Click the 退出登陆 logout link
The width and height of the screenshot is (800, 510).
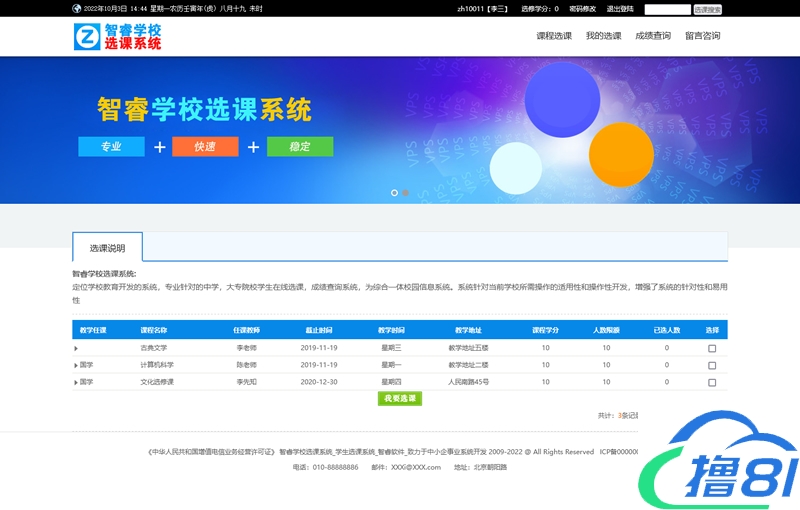[620, 9]
